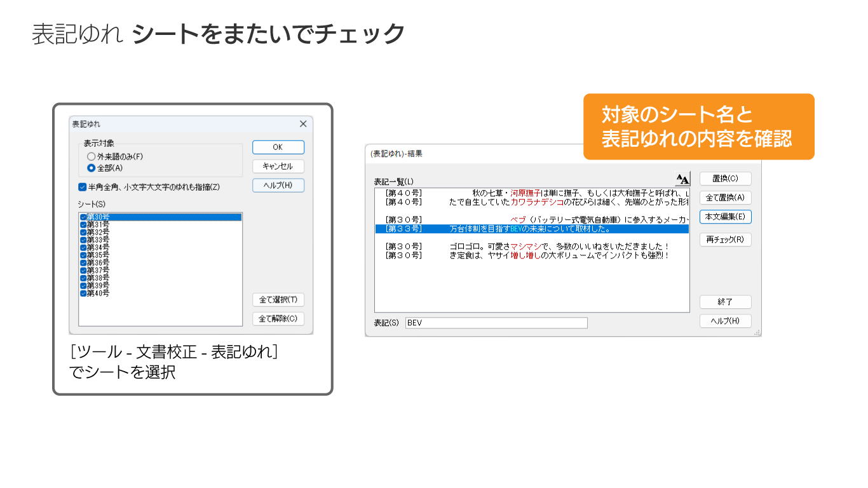The image size is (868, 488).
Task: Click the AA font size icon
Action: tap(682, 179)
